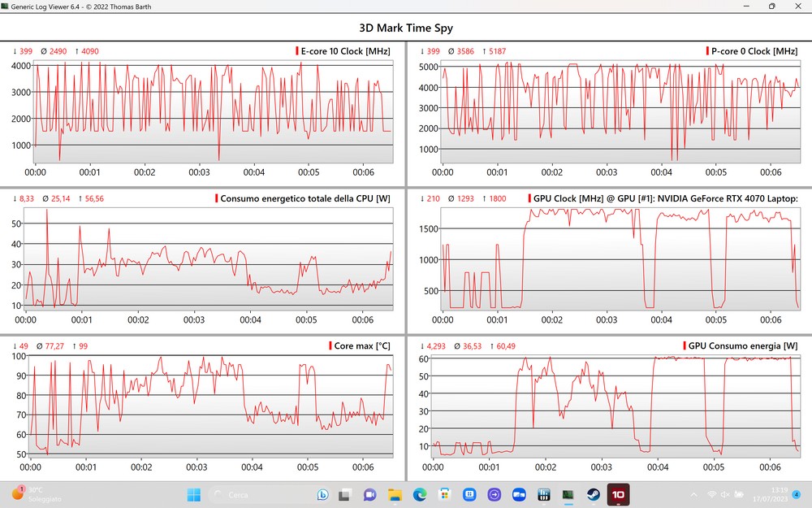Open Task View from the taskbar
This screenshot has height=508, width=812.
[344, 495]
